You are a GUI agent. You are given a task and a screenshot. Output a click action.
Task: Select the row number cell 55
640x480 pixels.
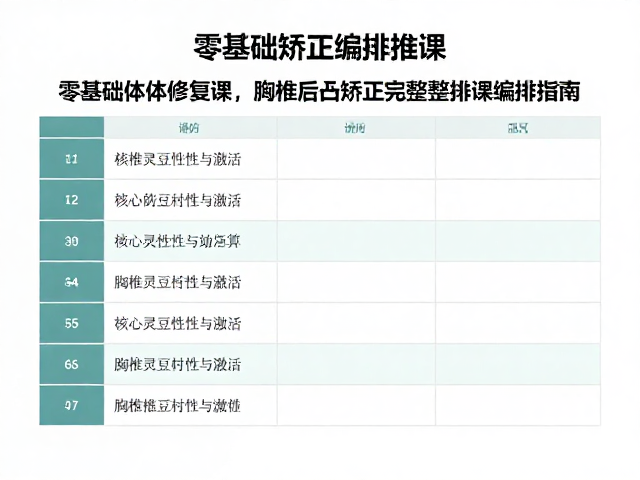click(72, 323)
